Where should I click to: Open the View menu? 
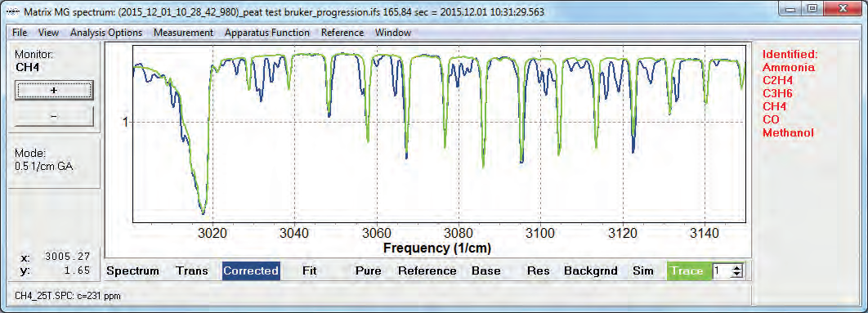point(49,33)
